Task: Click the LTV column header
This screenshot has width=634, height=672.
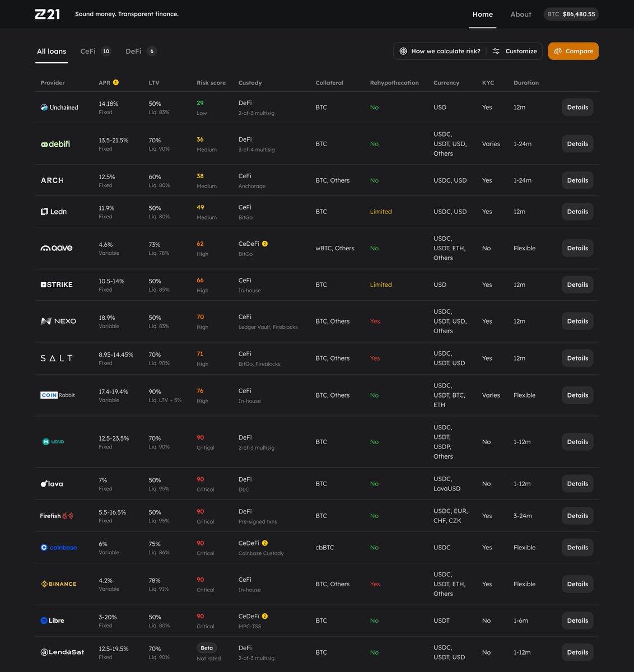Action: [154, 83]
